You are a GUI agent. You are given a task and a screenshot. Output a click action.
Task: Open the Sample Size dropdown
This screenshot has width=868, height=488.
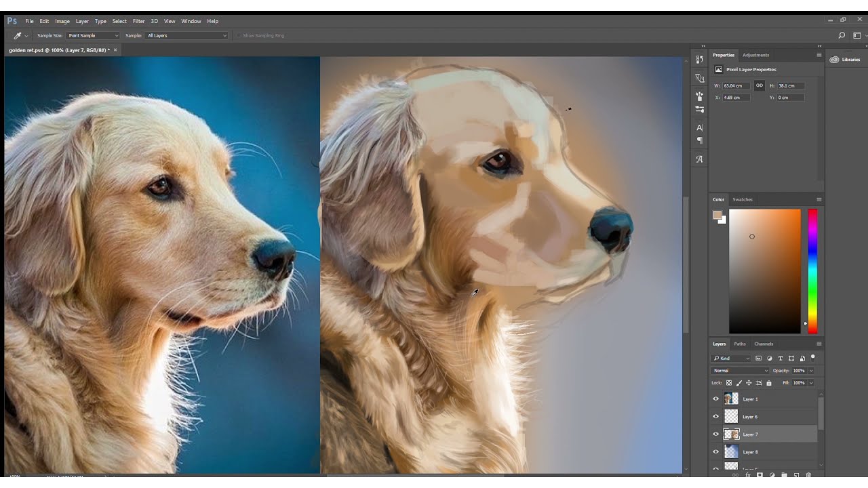pos(92,35)
